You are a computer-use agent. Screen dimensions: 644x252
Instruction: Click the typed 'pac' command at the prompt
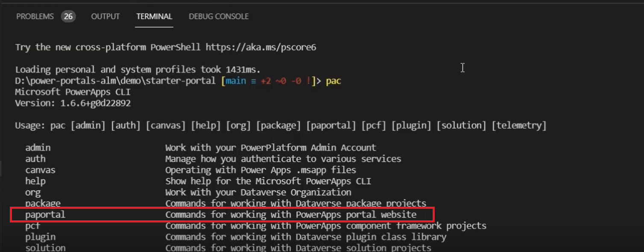pyautogui.click(x=334, y=81)
